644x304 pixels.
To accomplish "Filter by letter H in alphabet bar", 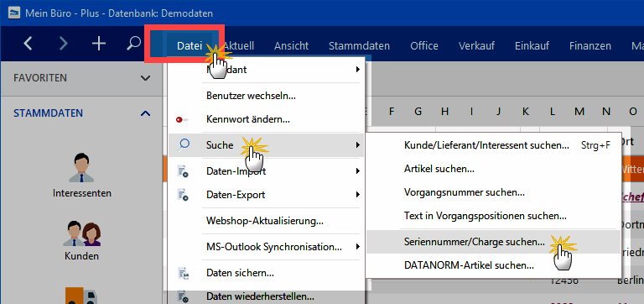I will point(444,111).
